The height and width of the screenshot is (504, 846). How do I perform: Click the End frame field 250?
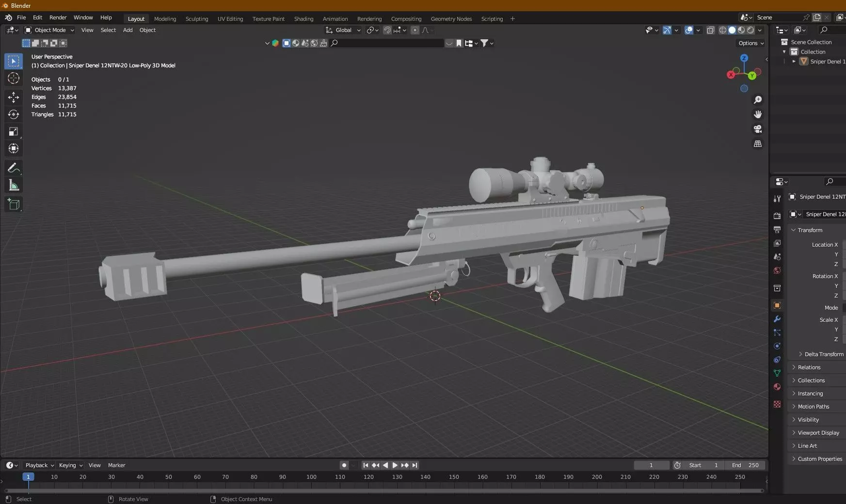(x=745, y=465)
